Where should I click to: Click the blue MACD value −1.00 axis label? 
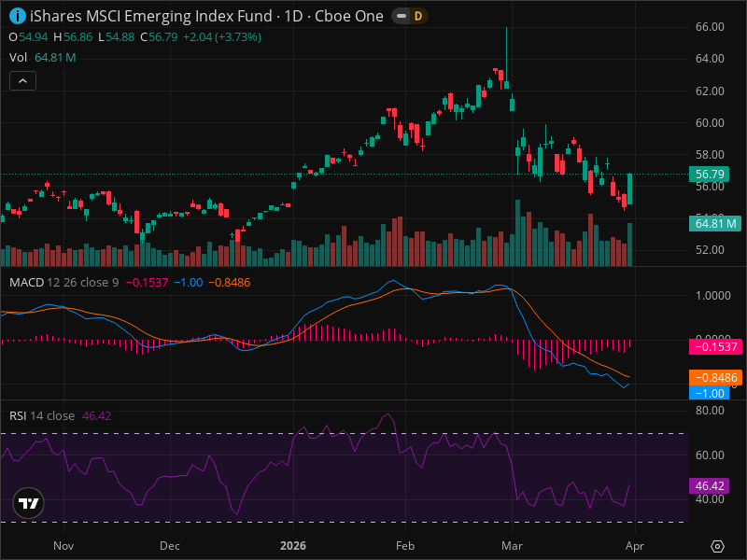tap(710, 393)
